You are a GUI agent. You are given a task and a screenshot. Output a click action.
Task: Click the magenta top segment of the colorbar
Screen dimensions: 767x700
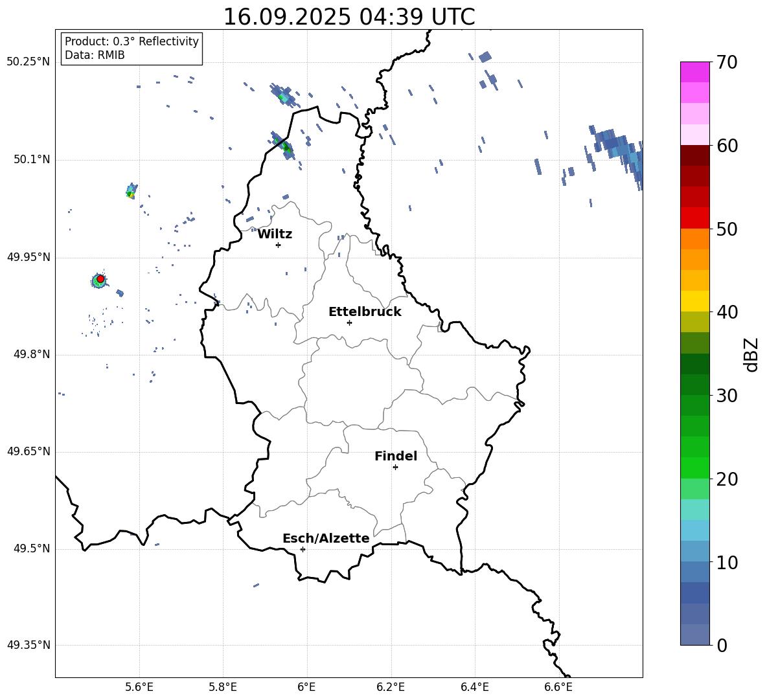(x=694, y=73)
